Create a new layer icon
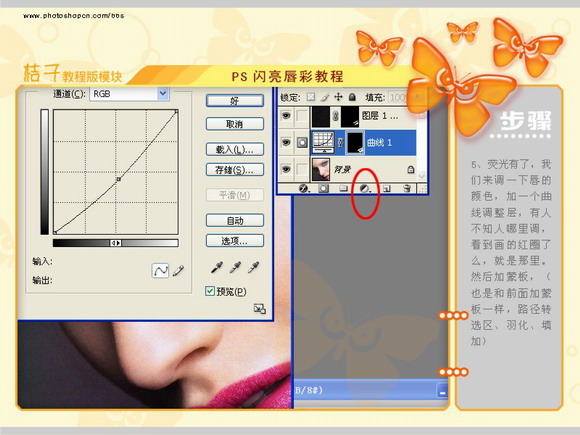The height and width of the screenshot is (435, 580). (386, 189)
